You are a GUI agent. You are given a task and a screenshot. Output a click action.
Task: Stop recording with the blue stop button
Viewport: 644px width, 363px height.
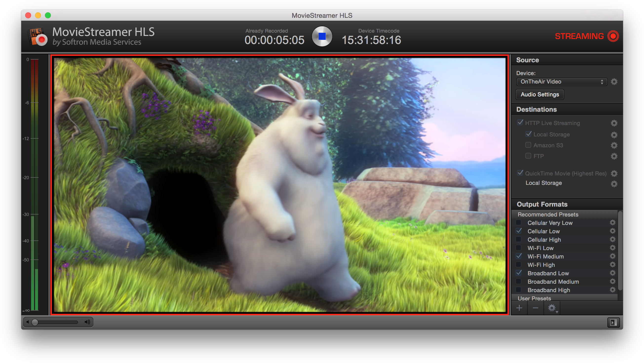322,36
